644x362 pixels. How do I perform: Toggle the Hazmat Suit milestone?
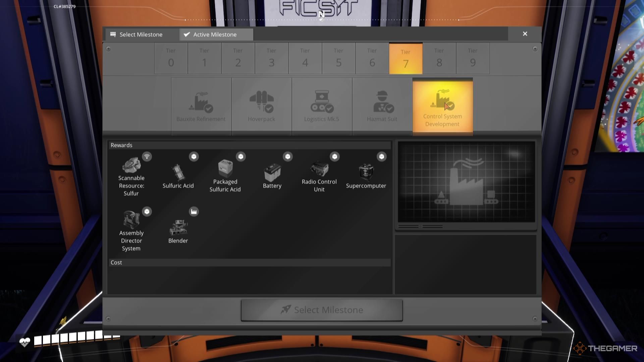pyautogui.click(x=382, y=105)
